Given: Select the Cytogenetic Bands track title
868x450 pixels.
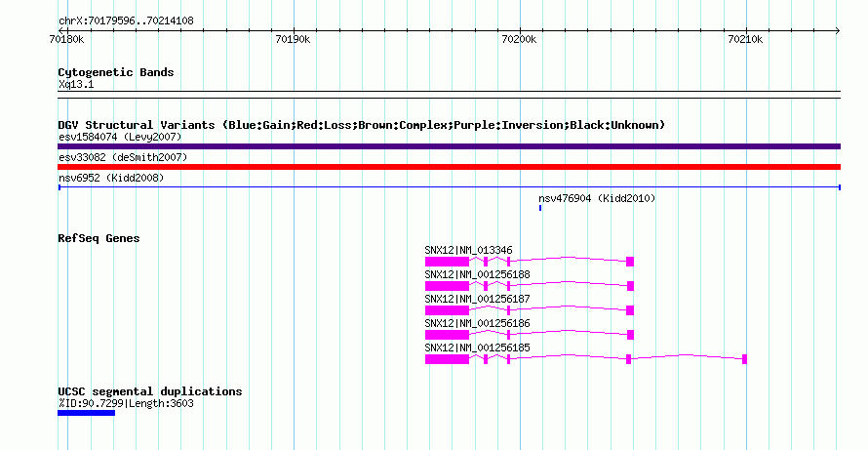Looking at the screenshot, I should click(x=116, y=72).
